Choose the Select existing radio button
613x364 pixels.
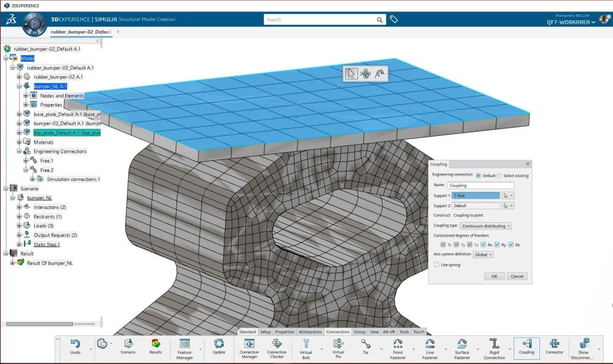500,175
